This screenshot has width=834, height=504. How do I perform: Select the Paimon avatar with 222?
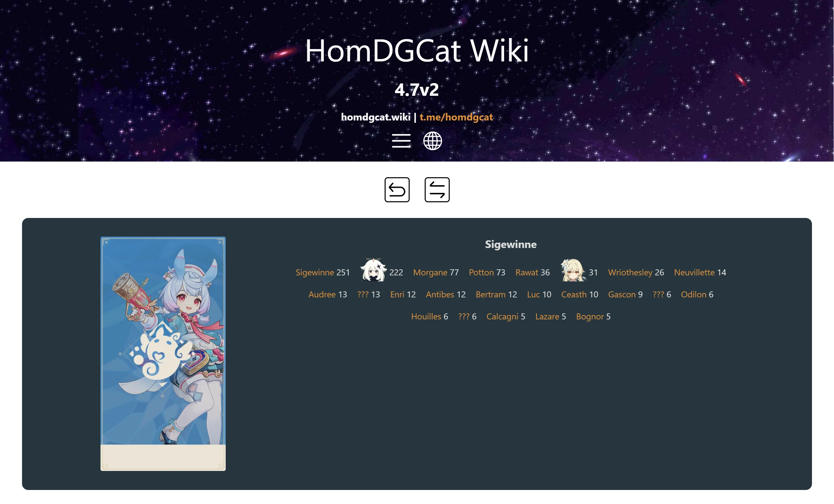[373, 270]
